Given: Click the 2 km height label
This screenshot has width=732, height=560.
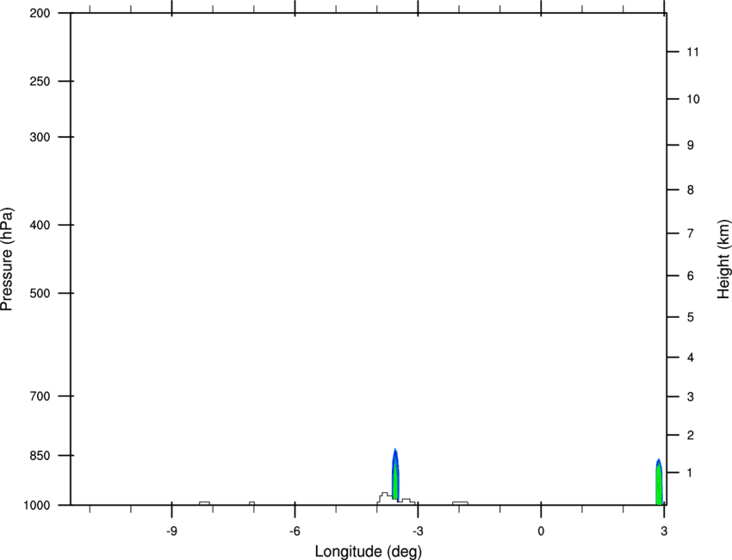Looking at the screenshot, I should (x=691, y=435).
